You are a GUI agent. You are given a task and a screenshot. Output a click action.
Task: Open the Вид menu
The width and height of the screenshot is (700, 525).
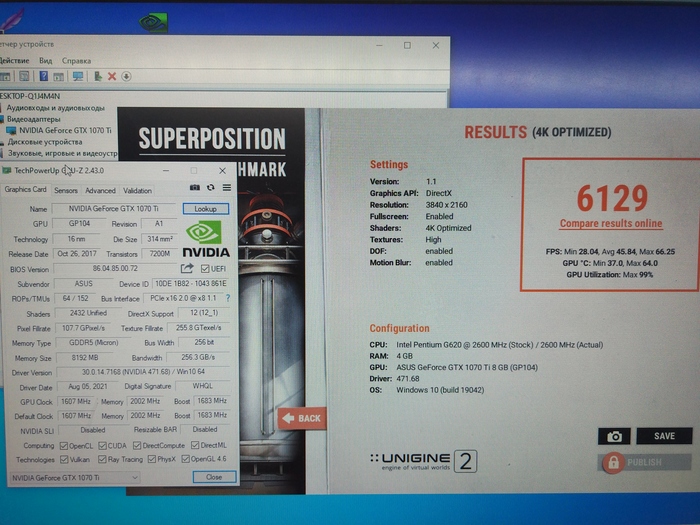46,61
